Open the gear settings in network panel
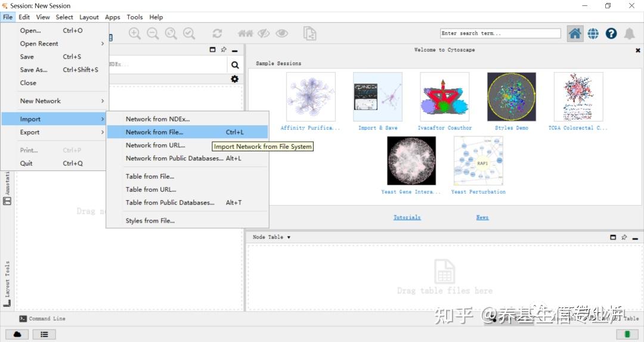 pos(234,79)
